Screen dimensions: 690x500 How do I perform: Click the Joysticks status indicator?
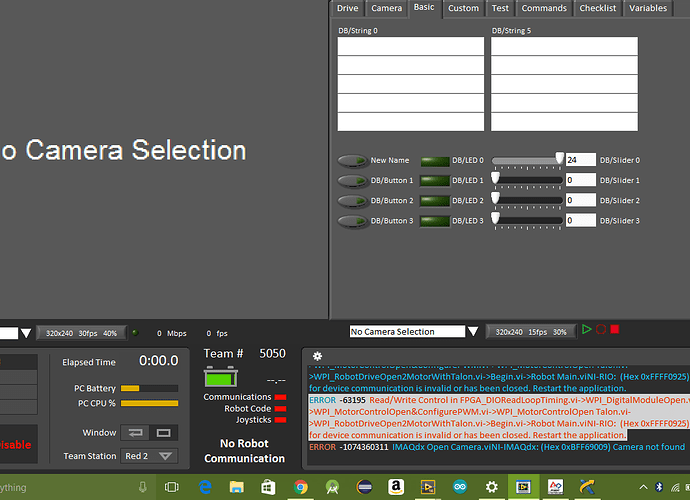280,420
